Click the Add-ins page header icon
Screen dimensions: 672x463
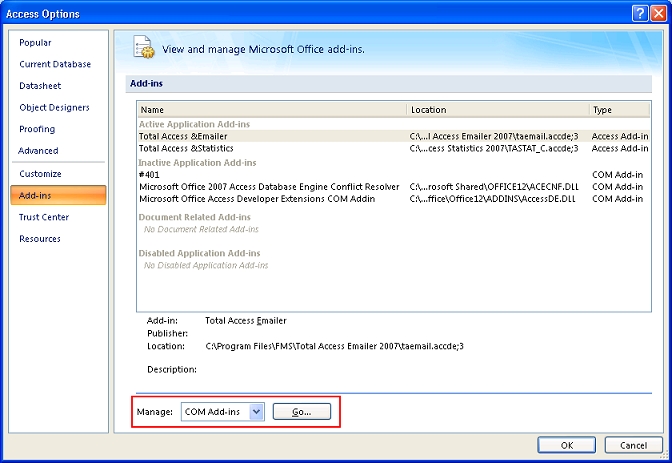[x=144, y=47]
